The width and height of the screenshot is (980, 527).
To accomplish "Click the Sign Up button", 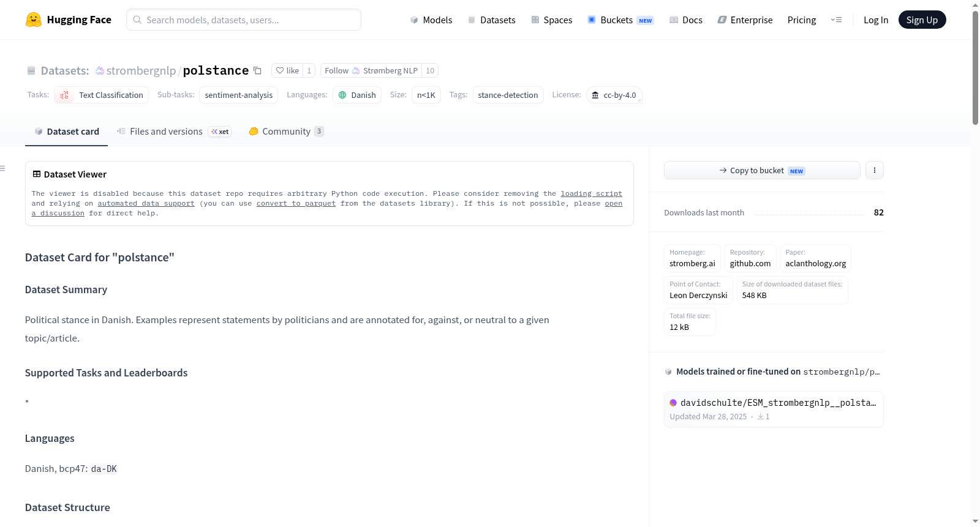I will [x=922, y=20].
